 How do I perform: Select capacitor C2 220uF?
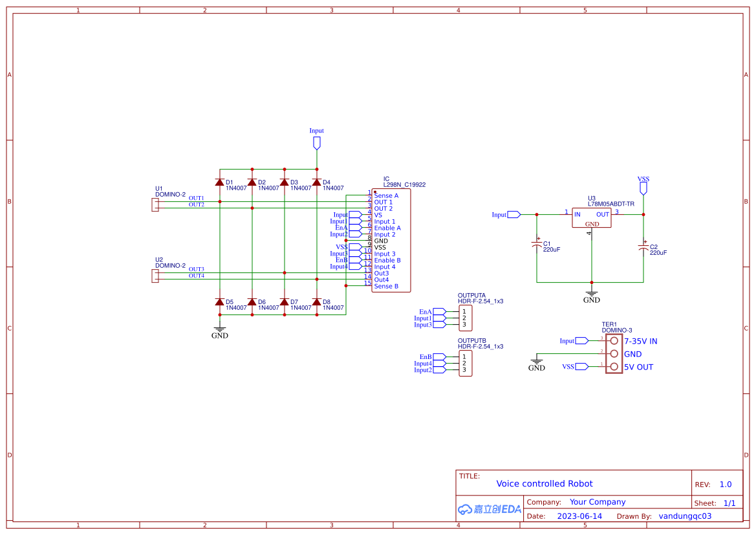pyautogui.click(x=643, y=246)
